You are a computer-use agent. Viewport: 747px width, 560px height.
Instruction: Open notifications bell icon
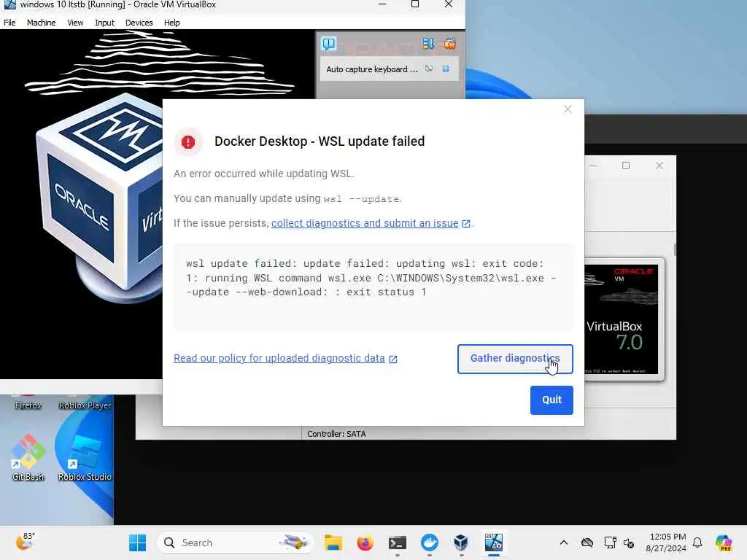click(x=697, y=542)
